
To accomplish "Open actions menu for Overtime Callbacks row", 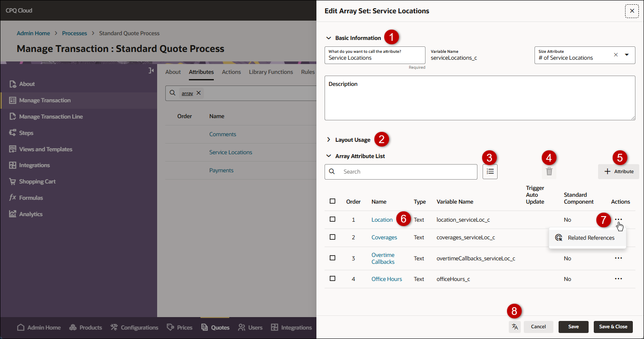I will pyautogui.click(x=618, y=258).
